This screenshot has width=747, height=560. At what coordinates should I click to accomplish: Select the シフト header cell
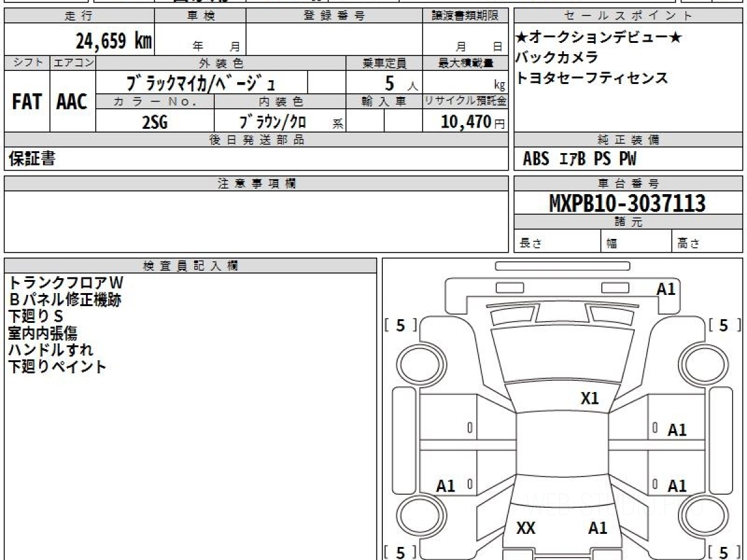click(x=27, y=63)
